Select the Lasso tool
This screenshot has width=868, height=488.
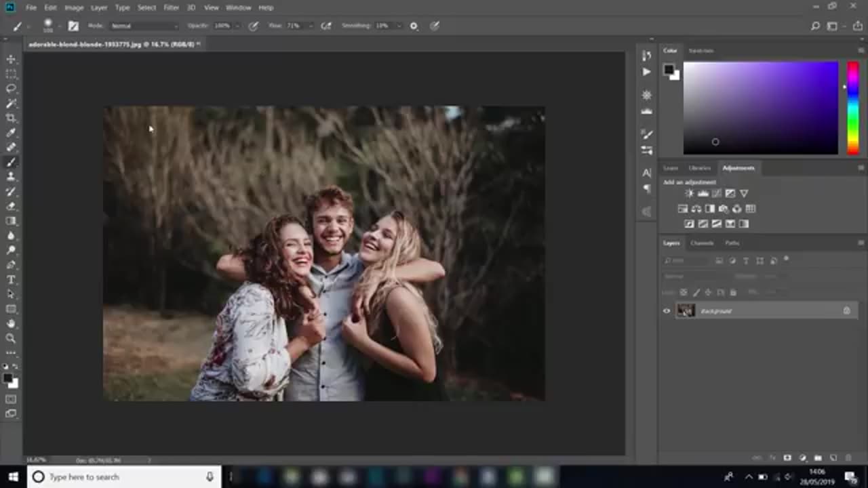click(x=11, y=89)
